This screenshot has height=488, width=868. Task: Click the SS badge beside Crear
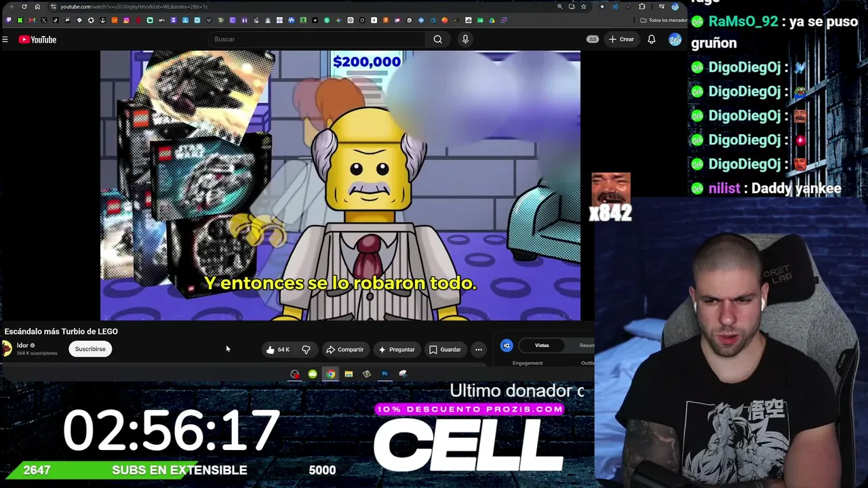(x=593, y=39)
